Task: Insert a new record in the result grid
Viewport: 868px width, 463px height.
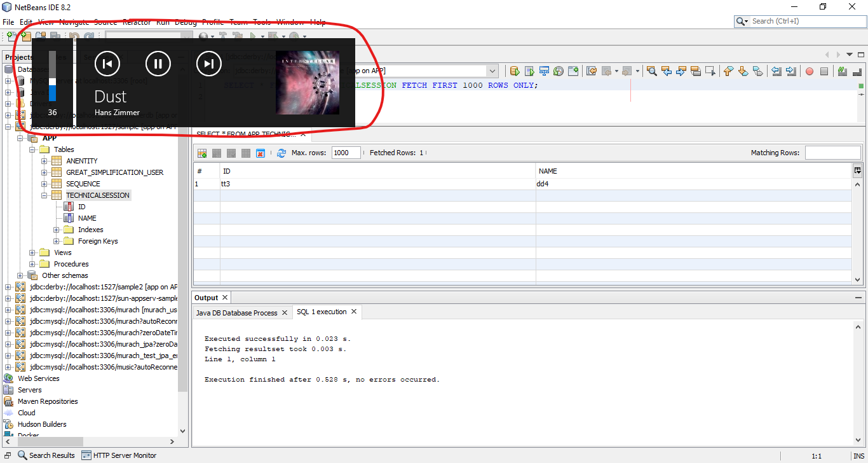Action: click(202, 153)
